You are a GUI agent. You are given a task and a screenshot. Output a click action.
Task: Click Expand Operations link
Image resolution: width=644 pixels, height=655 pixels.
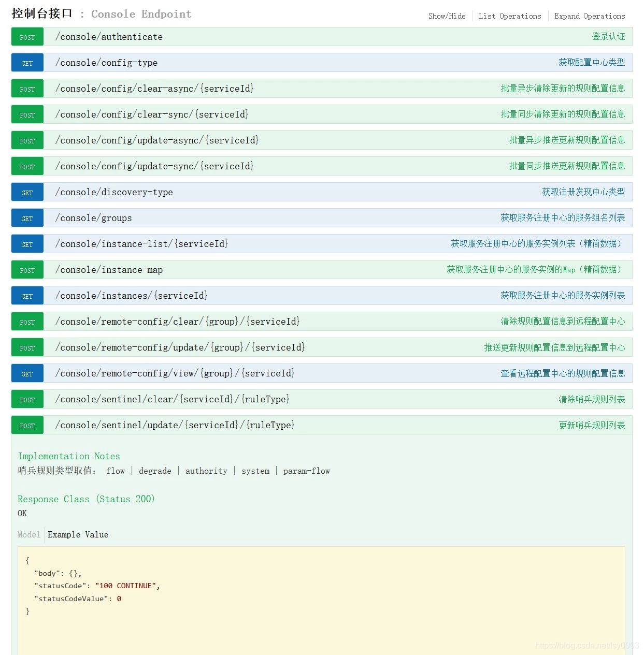(x=590, y=16)
